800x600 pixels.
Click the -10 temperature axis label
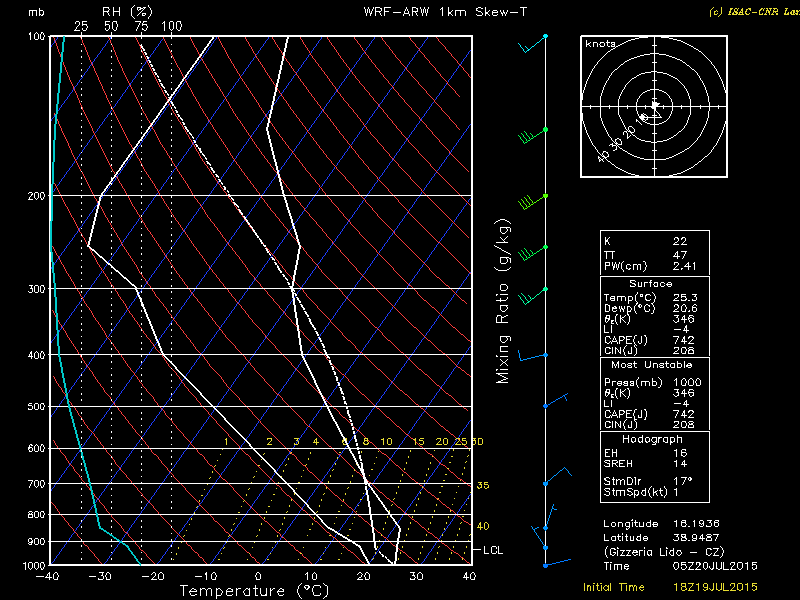pyautogui.click(x=205, y=577)
